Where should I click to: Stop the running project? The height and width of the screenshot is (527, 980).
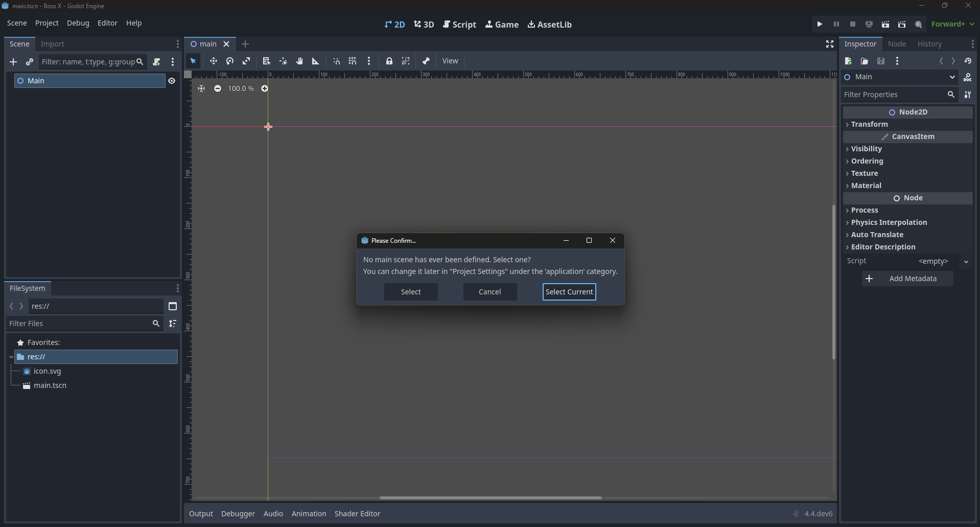(x=852, y=24)
